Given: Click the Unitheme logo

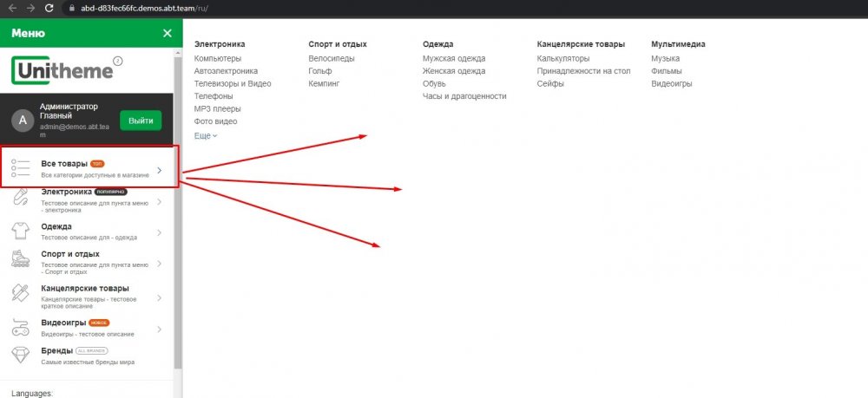Looking at the screenshot, I should pyautogui.click(x=61, y=70).
